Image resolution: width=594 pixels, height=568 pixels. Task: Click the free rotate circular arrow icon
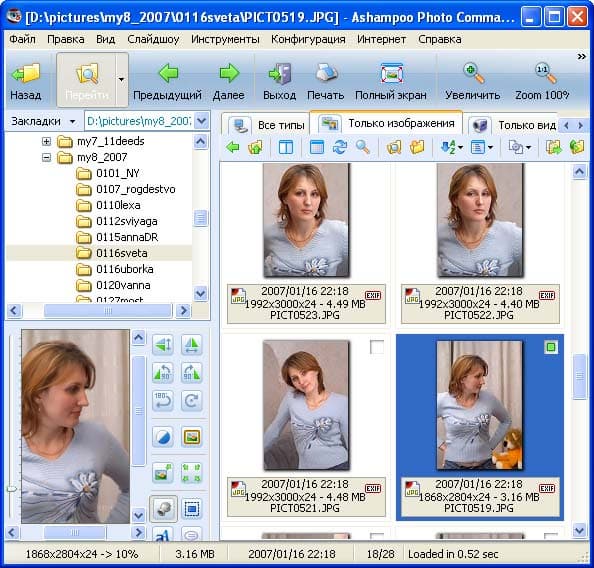coord(191,401)
